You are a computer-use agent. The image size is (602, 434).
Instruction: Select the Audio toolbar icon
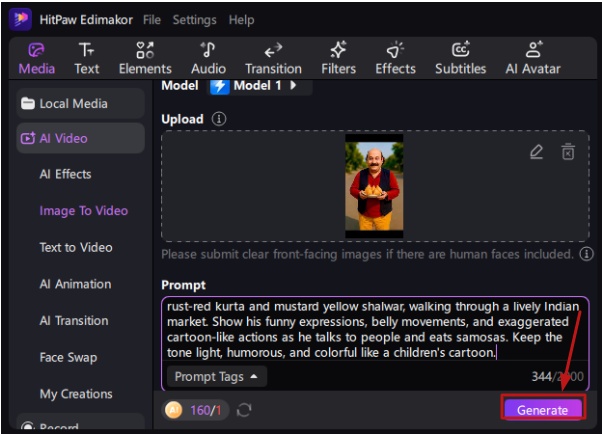(208, 58)
